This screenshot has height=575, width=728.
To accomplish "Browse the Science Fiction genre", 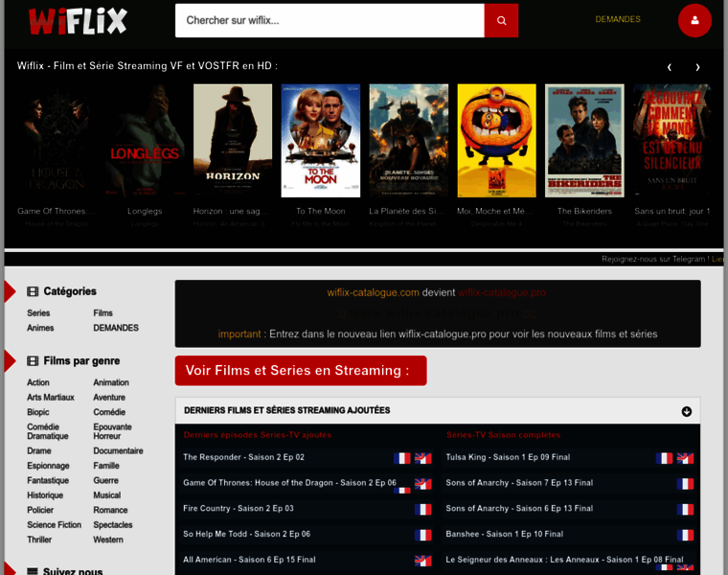I will [55, 525].
